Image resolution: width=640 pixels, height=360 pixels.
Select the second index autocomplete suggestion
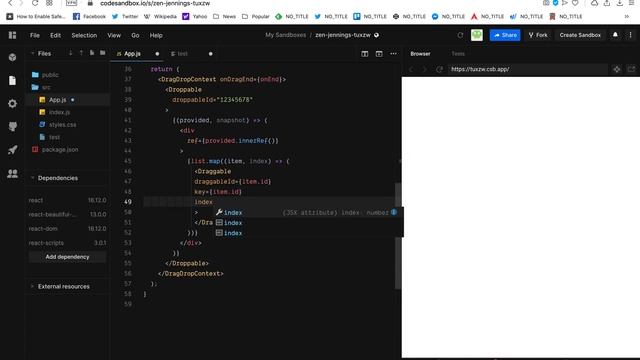pyautogui.click(x=308, y=222)
